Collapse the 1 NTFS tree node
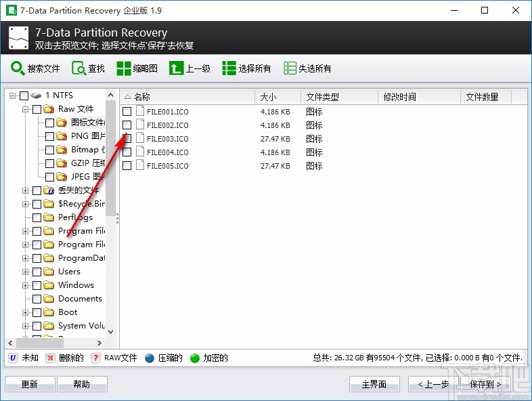 pos(12,96)
